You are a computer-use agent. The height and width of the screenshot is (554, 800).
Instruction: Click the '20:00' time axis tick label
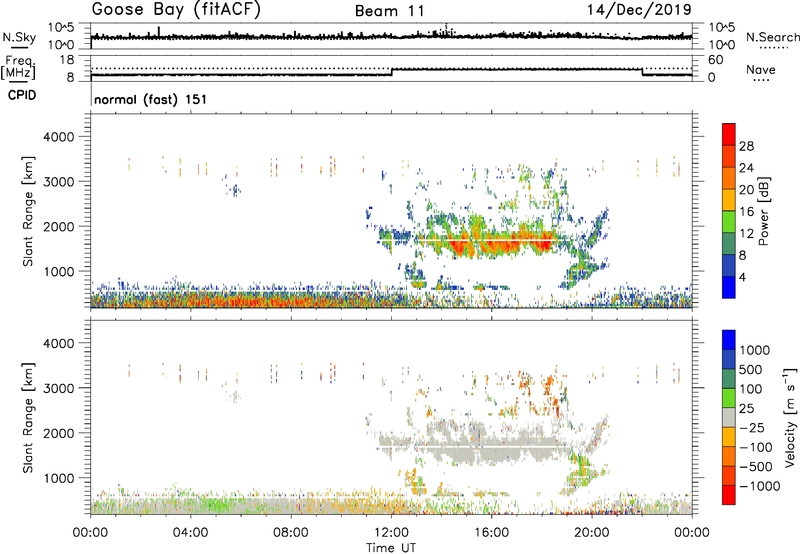[592, 533]
